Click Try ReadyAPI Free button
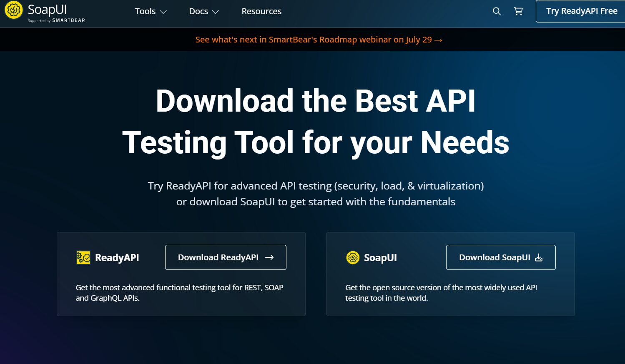This screenshot has width=625, height=364. 580,11
